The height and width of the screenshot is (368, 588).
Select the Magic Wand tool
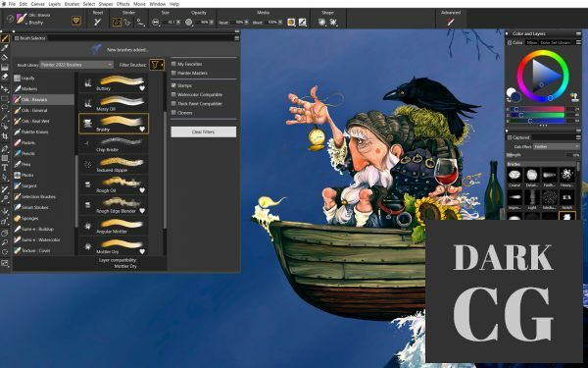click(5, 117)
